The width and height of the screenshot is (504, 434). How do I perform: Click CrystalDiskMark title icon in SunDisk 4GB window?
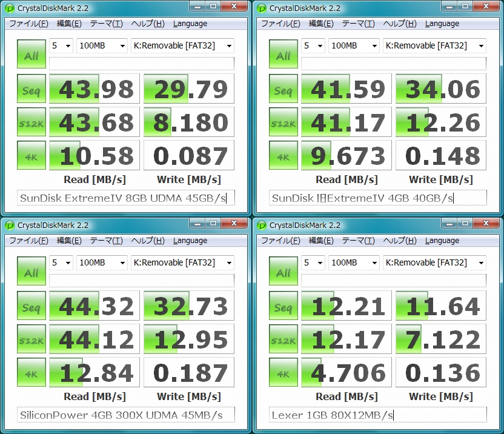(x=262, y=8)
